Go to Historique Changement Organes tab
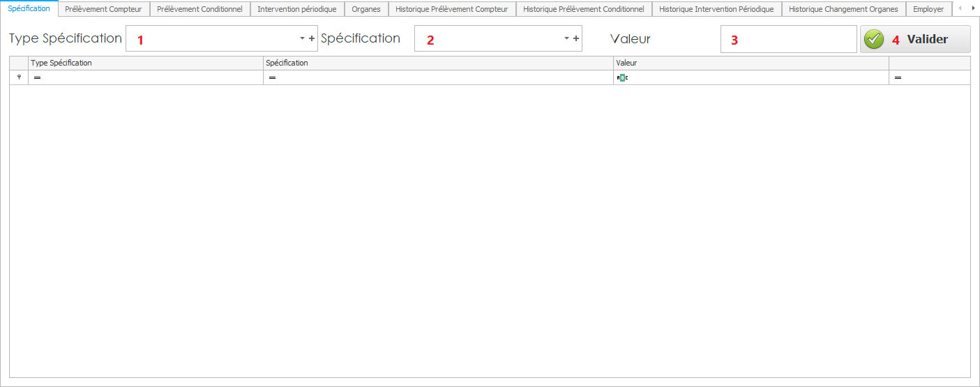The width and height of the screenshot is (980, 387). 843,9
